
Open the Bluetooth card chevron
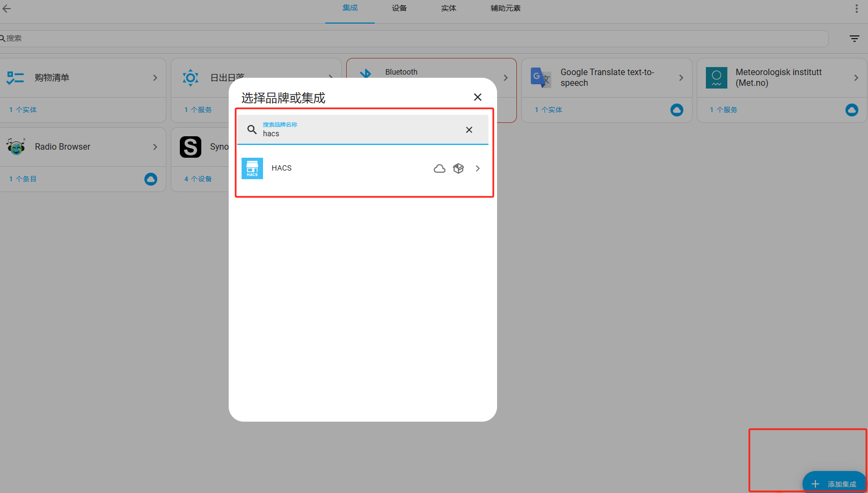point(506,78)
